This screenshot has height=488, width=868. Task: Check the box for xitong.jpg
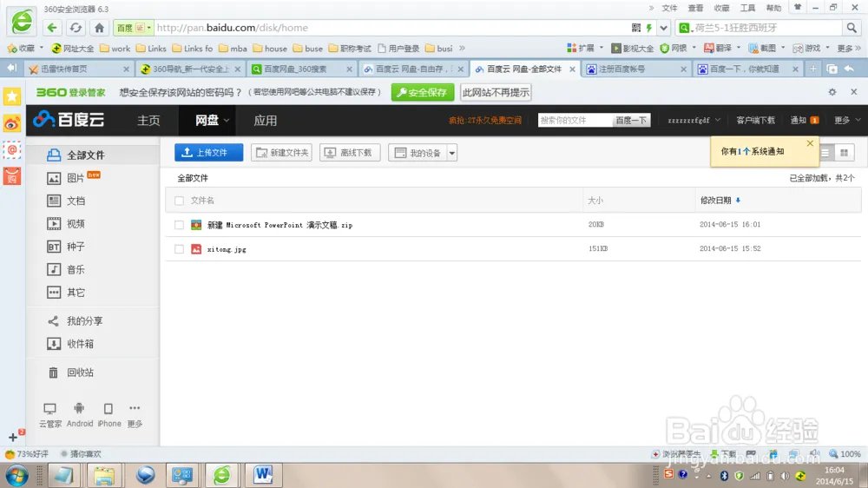179,249
